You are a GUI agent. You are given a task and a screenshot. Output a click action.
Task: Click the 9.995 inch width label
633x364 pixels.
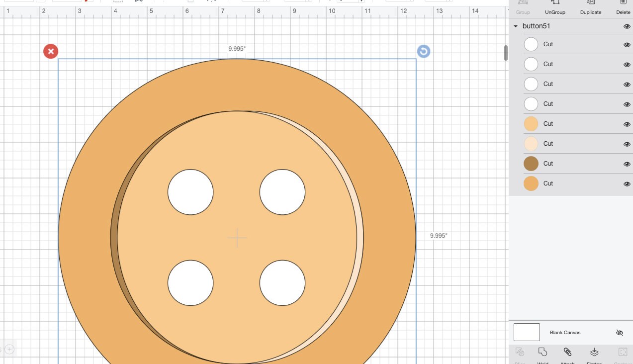point(236,48)
